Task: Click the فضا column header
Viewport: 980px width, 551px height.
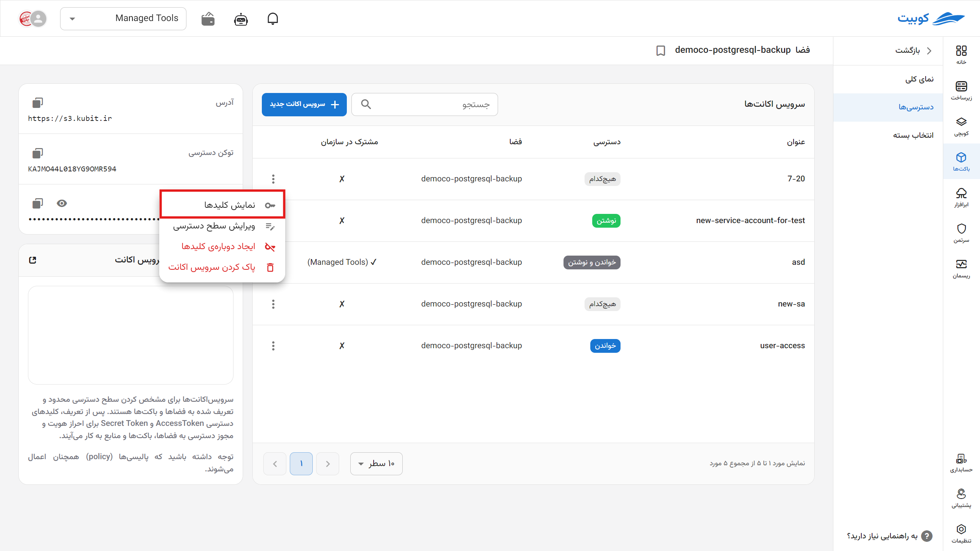Action: [x=515, y=142]
